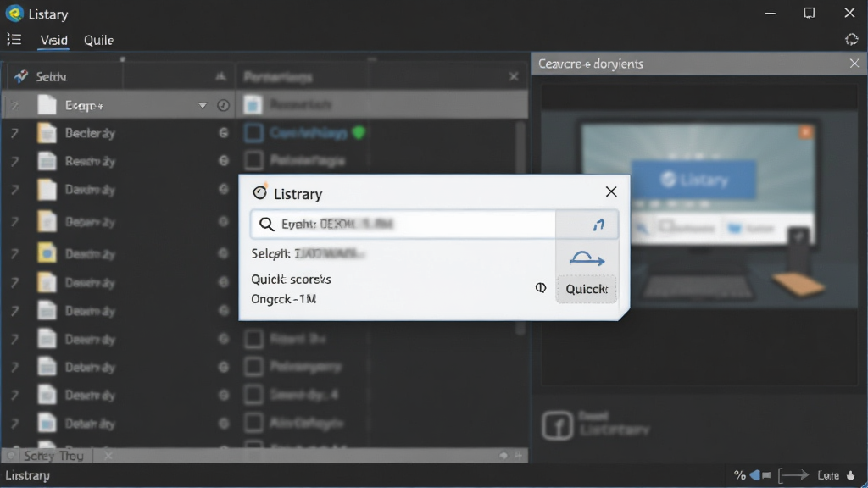Click the green shield icon in the middle panel
The image size is (868, 488).
[359, 133]
